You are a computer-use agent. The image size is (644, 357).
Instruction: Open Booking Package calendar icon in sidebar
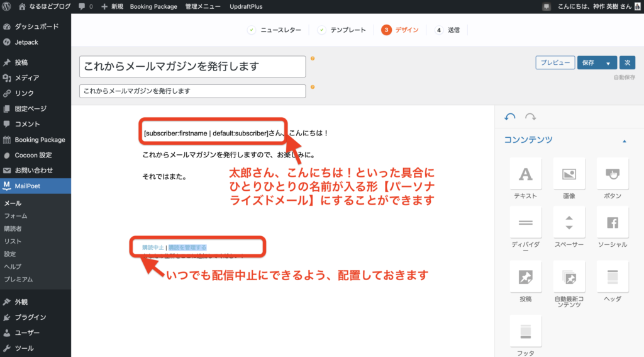pyautogui.click(x=6, y=140)
